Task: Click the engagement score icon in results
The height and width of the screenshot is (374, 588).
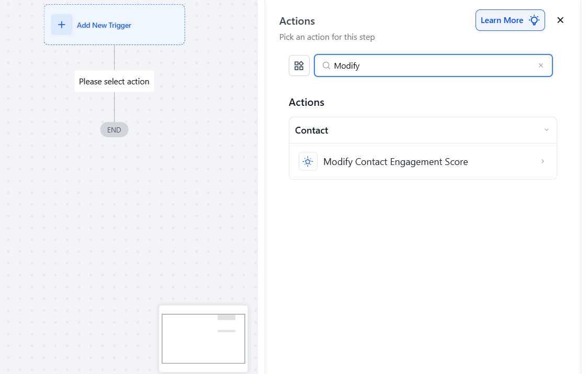Action: click(x=308, y=161)
